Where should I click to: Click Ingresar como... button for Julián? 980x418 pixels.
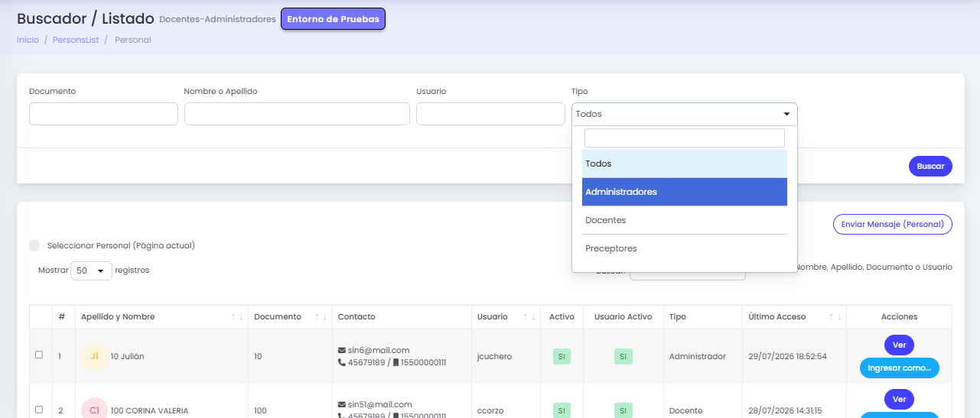[x=899, y=368]
